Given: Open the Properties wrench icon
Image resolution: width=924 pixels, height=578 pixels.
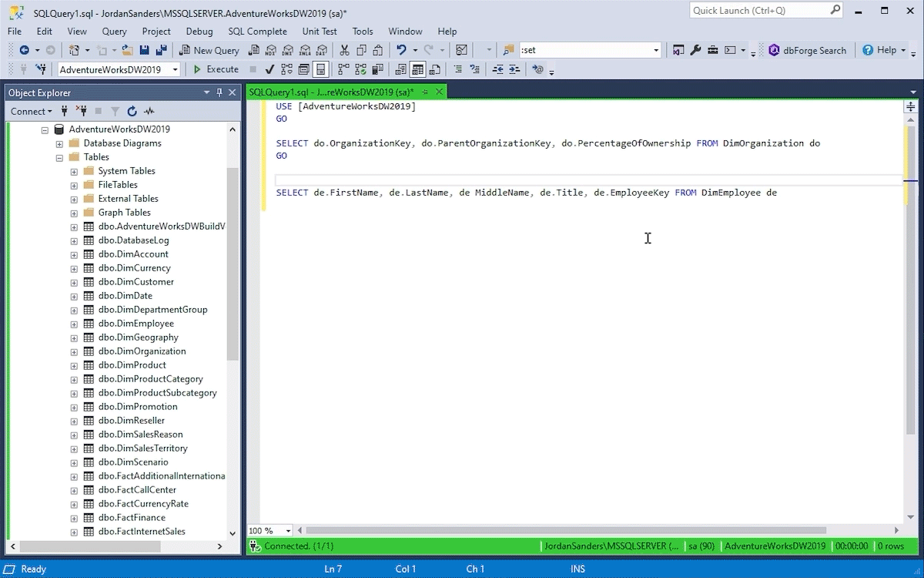Looking at the screenshot, I should point(695,50).
